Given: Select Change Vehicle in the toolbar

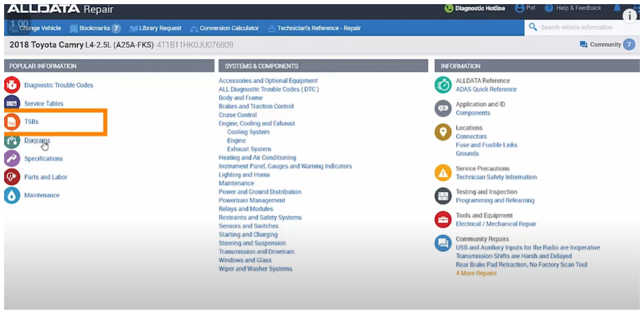Looking at the screenshot, I should [36, 28].
